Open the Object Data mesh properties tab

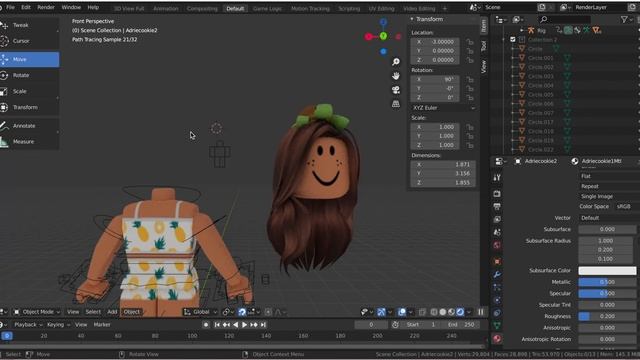tap(497, 326)
